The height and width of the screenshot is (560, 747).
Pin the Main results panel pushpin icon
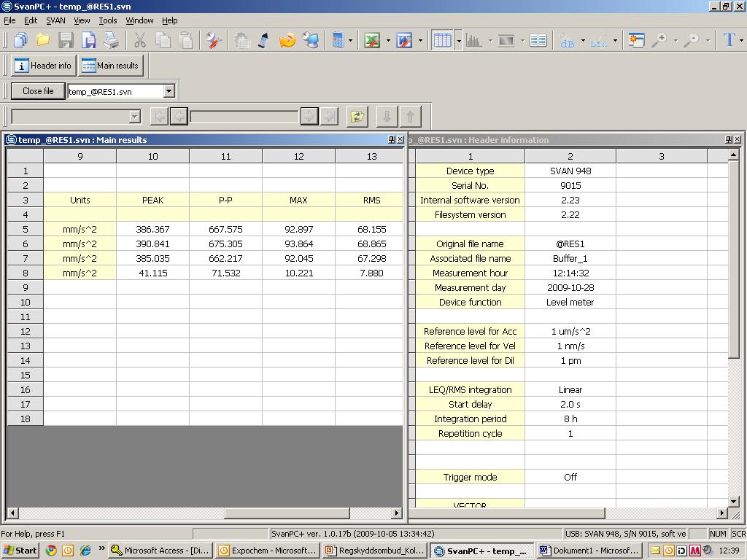pos(392,139)
